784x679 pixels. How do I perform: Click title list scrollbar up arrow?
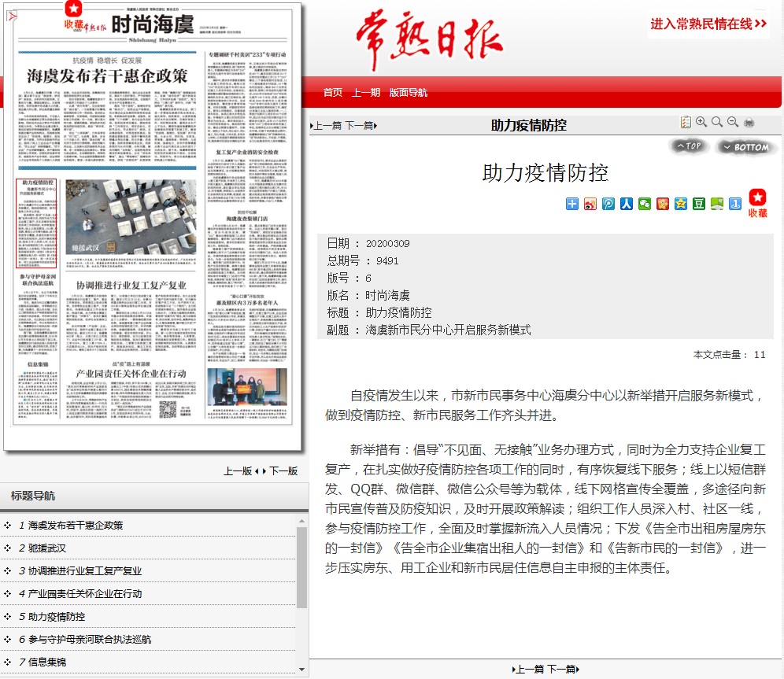pyautogui.click(x=301, y=521)
